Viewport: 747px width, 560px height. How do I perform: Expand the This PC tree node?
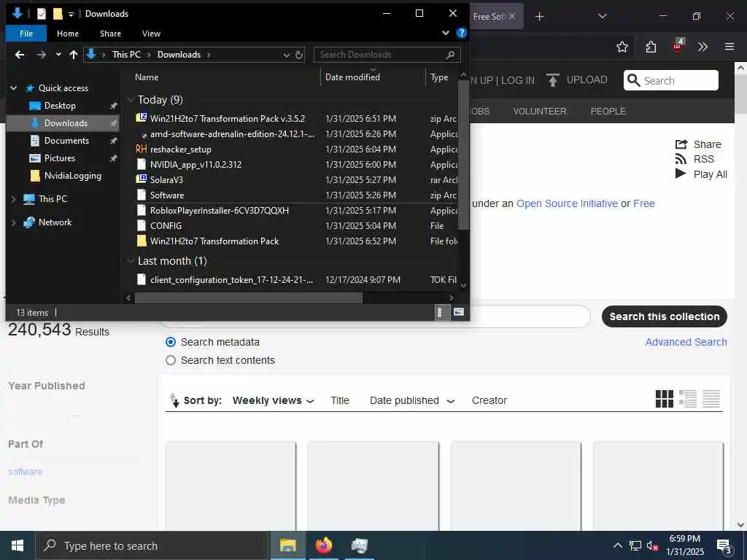[14, 199]
